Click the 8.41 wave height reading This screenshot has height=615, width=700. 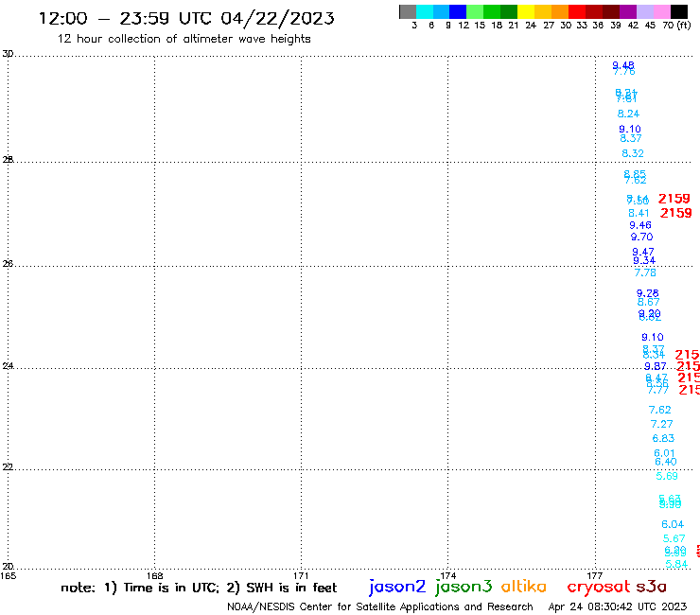639,214
